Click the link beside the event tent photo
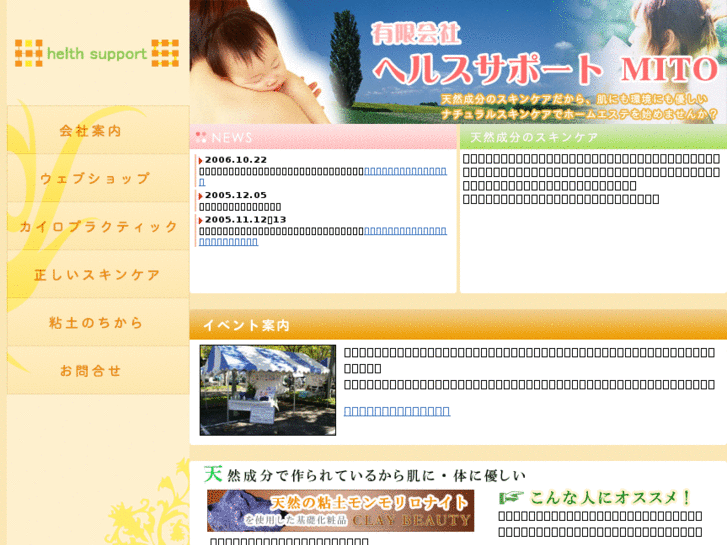The height and width of the screenshot is (545, 727). point(397,411)
